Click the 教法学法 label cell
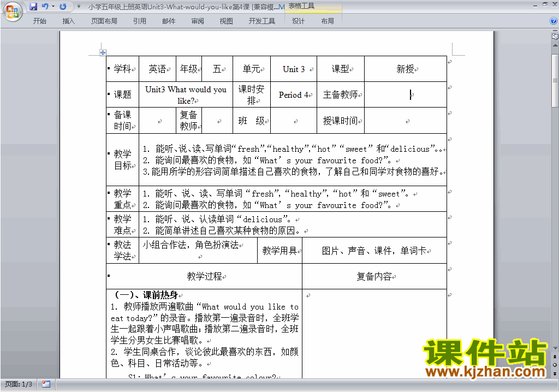 pos(123,251)
